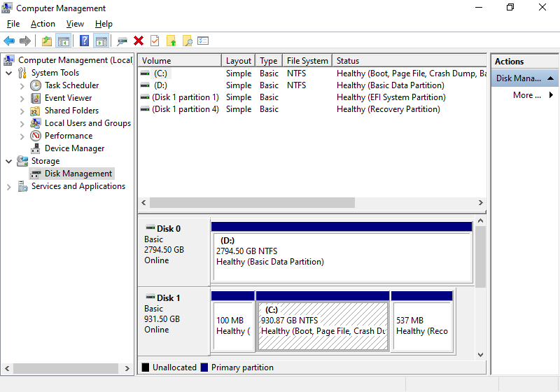Click the tree pane scroll right arrow
Viewport: 560px width, 392px height.
coord(127,368)
